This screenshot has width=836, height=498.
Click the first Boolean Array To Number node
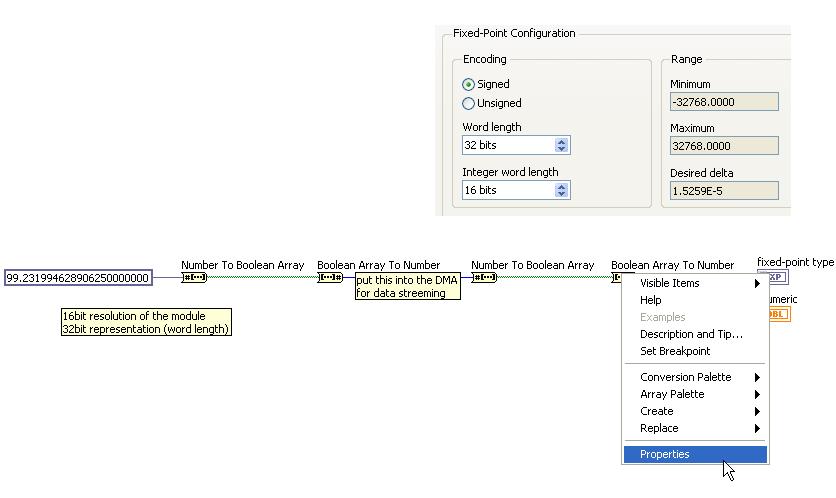(330, 277)
